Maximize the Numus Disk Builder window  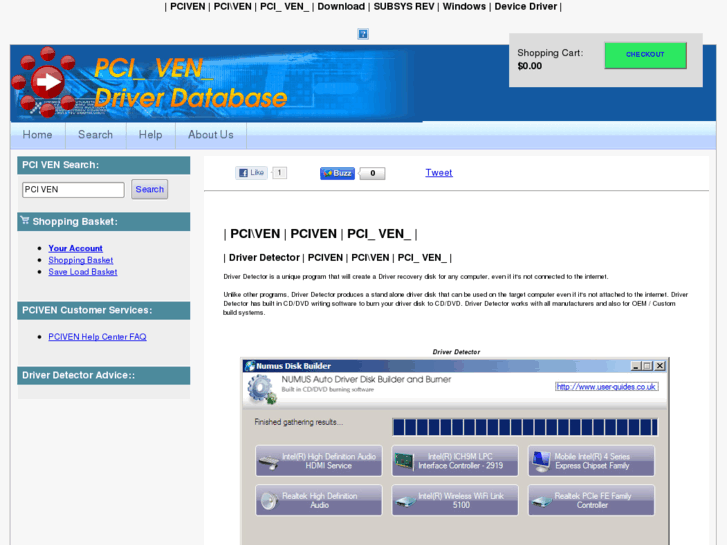pos(647,366)
